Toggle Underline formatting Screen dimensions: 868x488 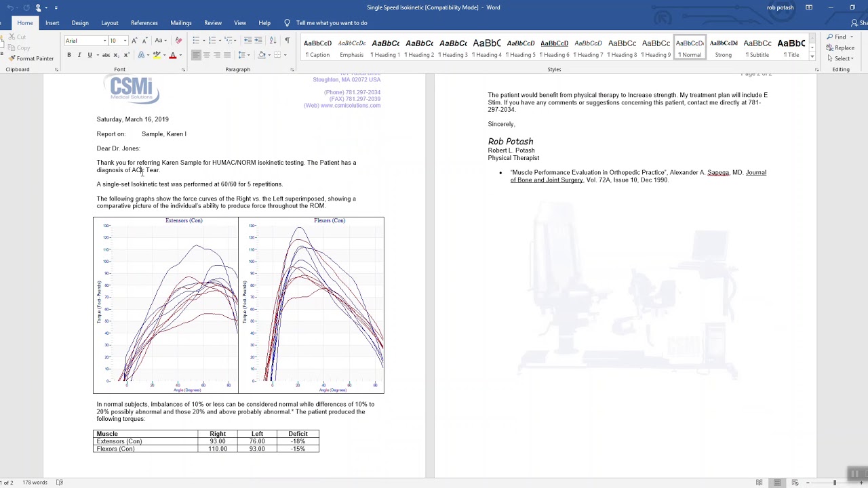point(90,55)
